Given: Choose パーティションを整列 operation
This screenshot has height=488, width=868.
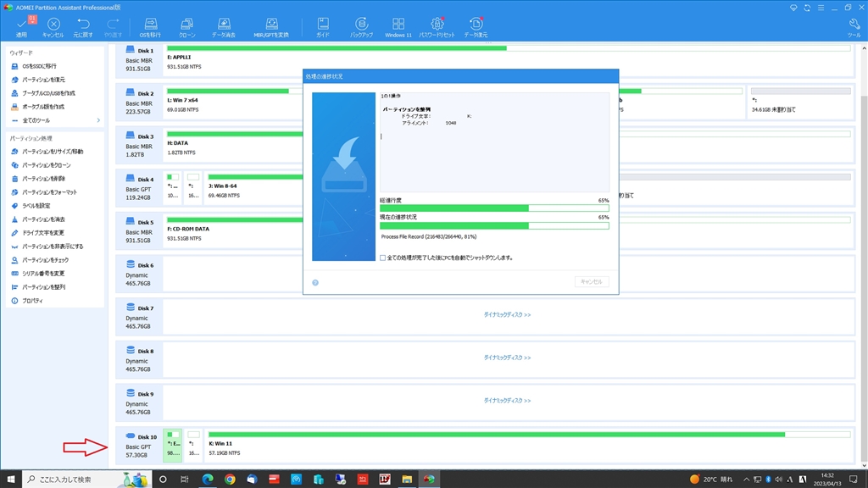Looking at the screenshot, I should coord(43,287).
